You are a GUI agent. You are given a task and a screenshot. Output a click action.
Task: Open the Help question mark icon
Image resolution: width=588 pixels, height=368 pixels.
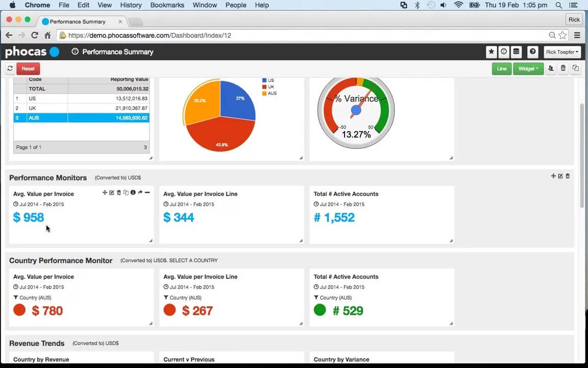click(x=532, y=52)
